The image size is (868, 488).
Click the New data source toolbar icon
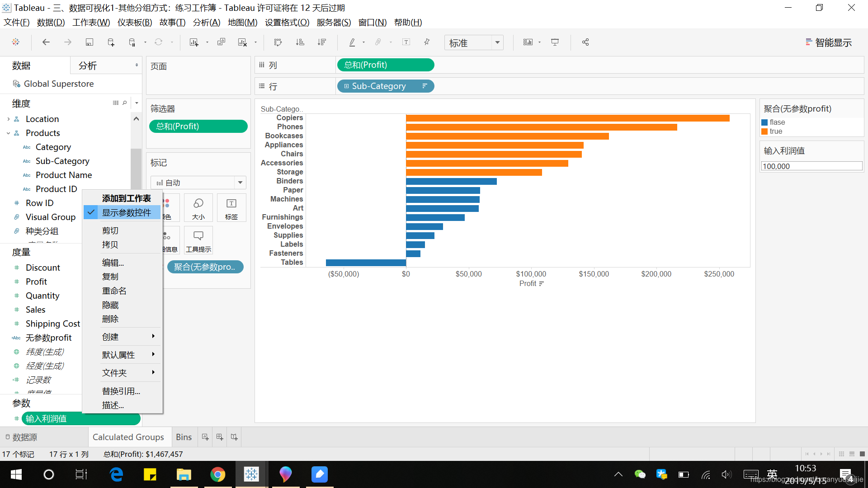tap(112, 42)
